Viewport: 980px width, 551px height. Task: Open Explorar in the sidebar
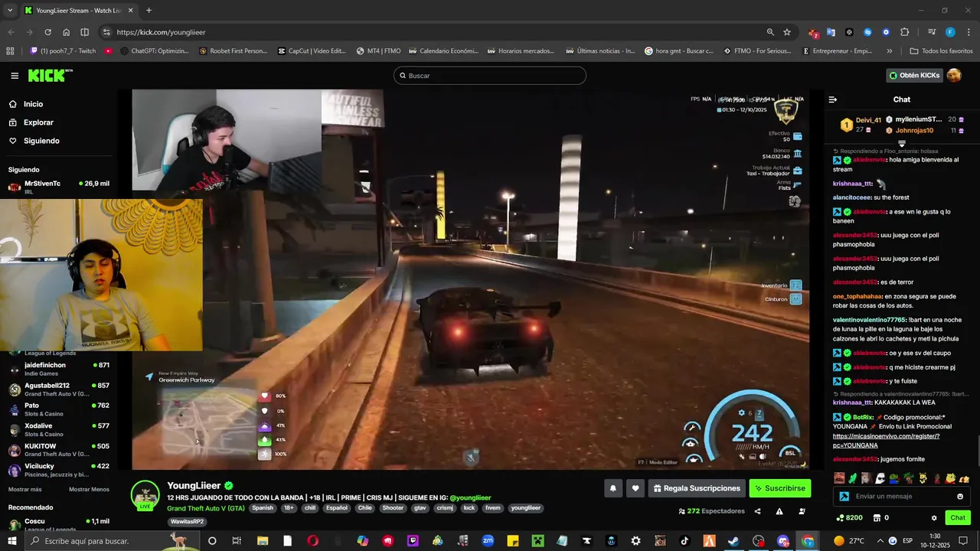point(38,122)
